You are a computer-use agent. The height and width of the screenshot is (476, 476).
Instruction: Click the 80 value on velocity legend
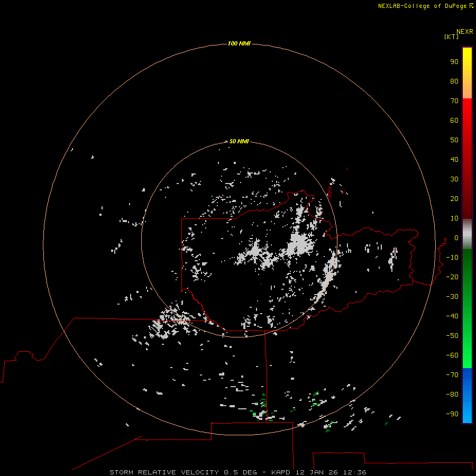(454, 81)
